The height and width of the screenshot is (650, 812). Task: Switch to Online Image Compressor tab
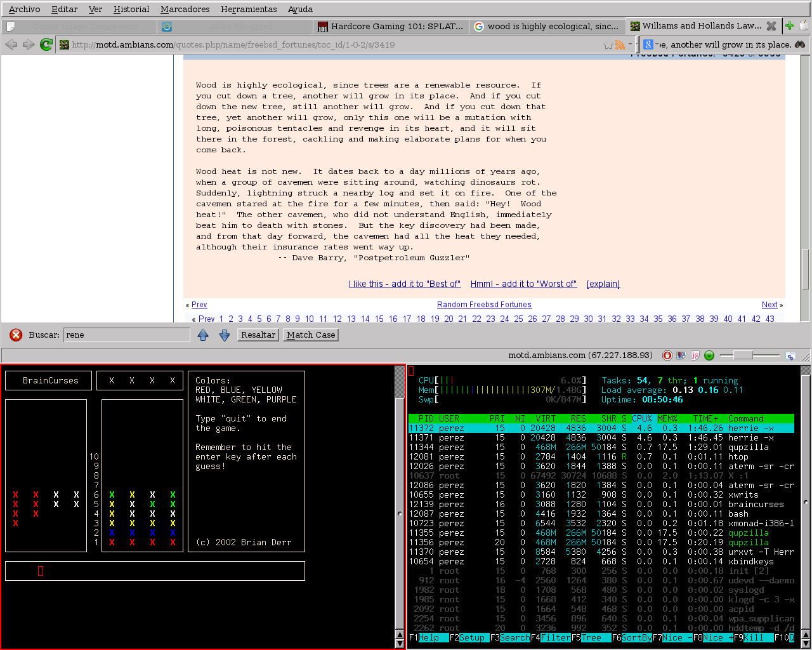tap(79, 26)
